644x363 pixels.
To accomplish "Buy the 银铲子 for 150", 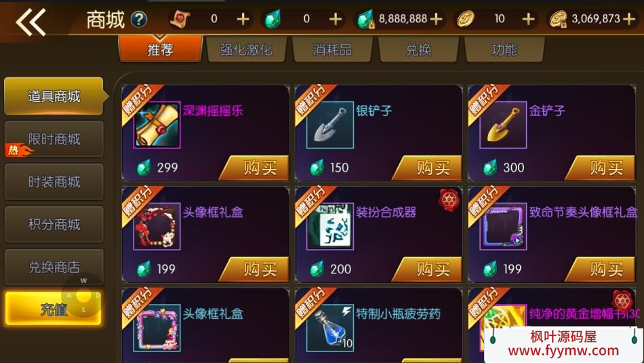I will tap(428, 168).
